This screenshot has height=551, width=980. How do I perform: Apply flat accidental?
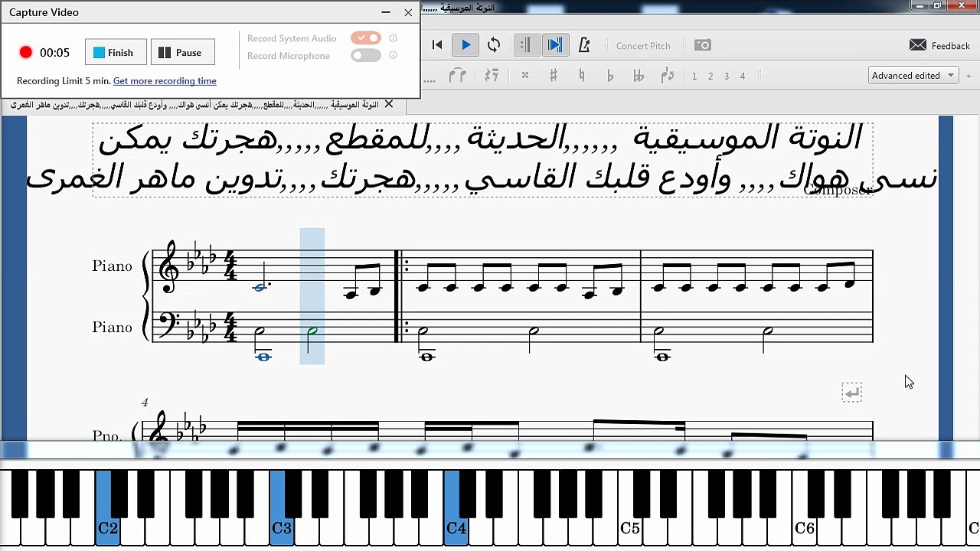[x=610, y=76]
